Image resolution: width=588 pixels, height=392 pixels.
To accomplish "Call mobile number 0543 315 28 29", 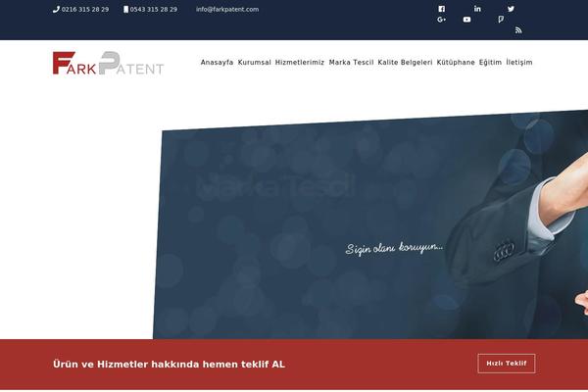I will pyautogui.click(x=154, y=10).
